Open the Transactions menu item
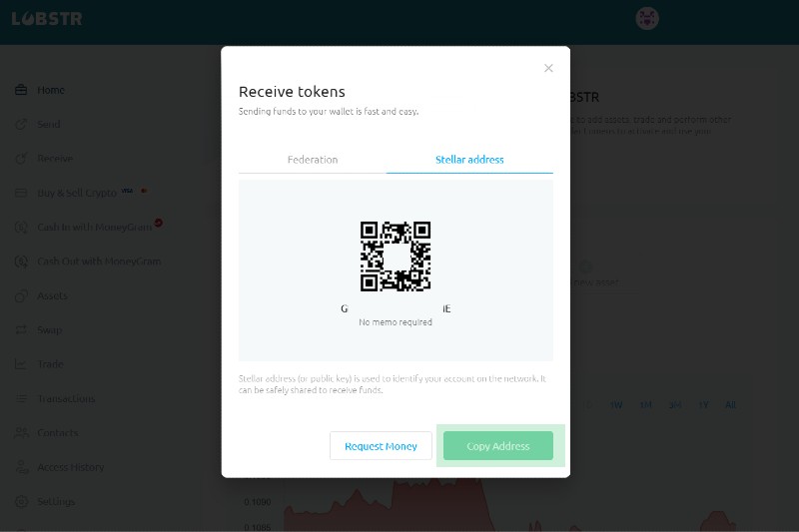Image resolution: width=799 pixels, height=532 pixels. [x=66, y=399]
